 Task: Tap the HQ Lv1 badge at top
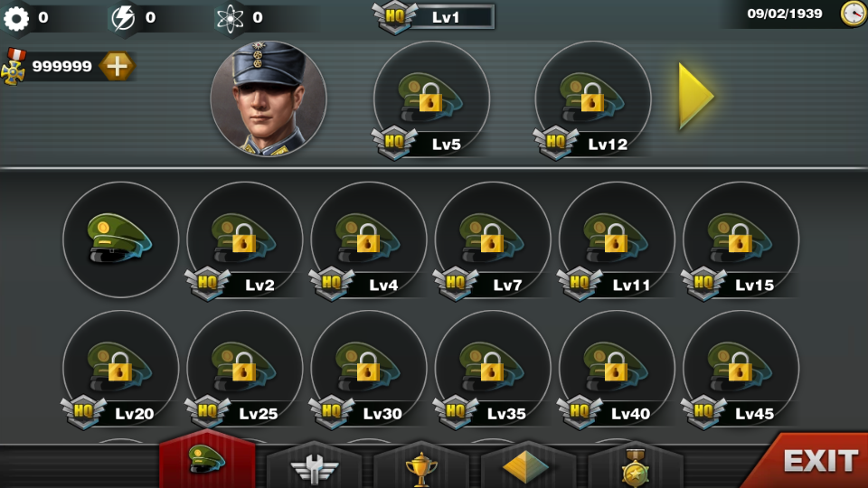[x=433, y=16]
